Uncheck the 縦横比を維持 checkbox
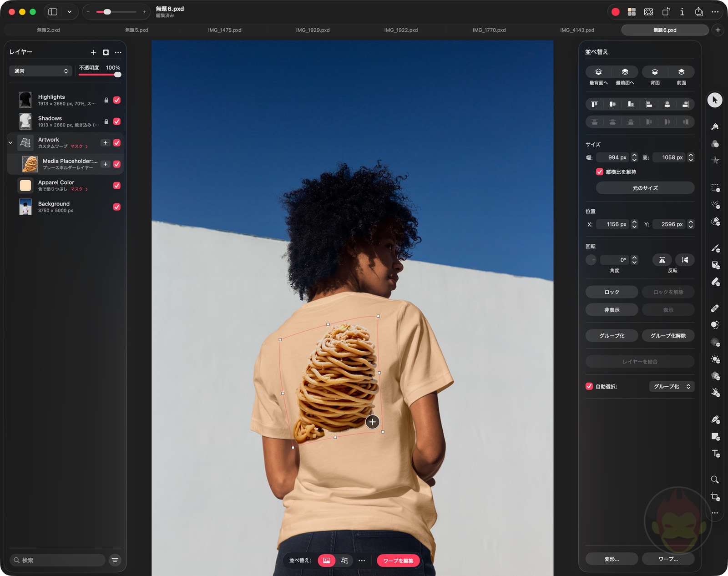This screenshot has height=576, width=728. tap(600, 172)
